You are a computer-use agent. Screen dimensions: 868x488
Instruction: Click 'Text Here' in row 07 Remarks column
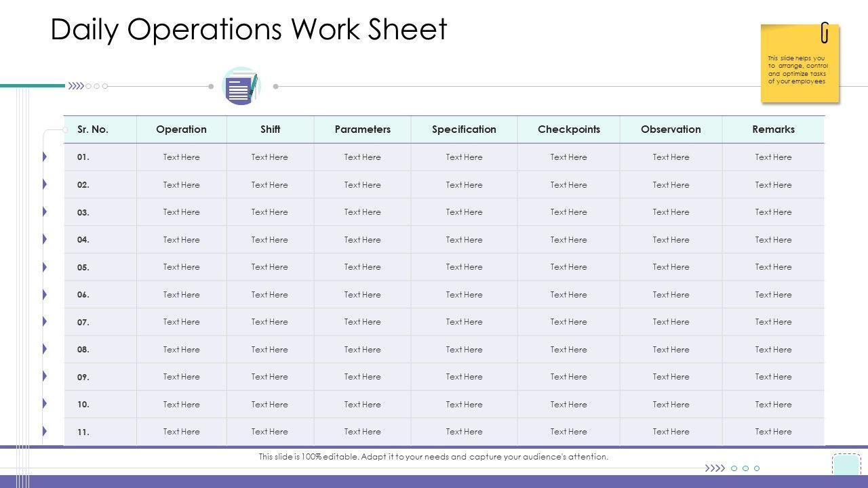(773, 322)
